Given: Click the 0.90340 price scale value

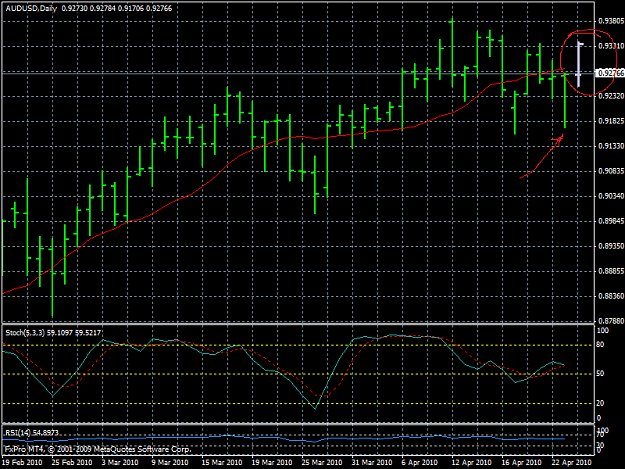Looking at the screenshot, I should pos(611,196).
